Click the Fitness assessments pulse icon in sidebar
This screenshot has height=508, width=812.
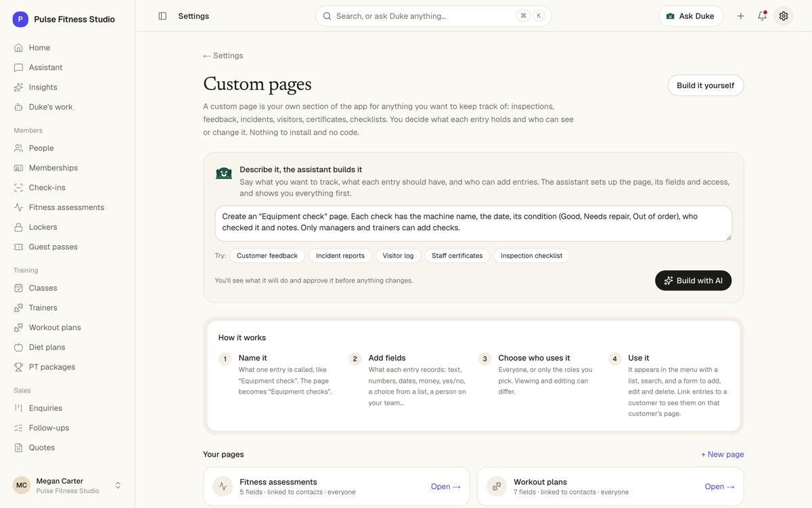pos(18,207)
